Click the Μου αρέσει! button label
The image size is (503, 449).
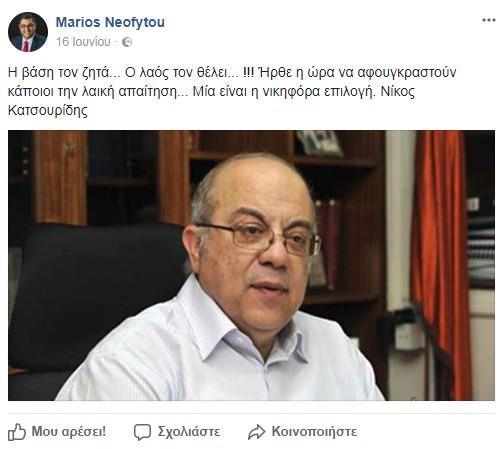[69, 431]
